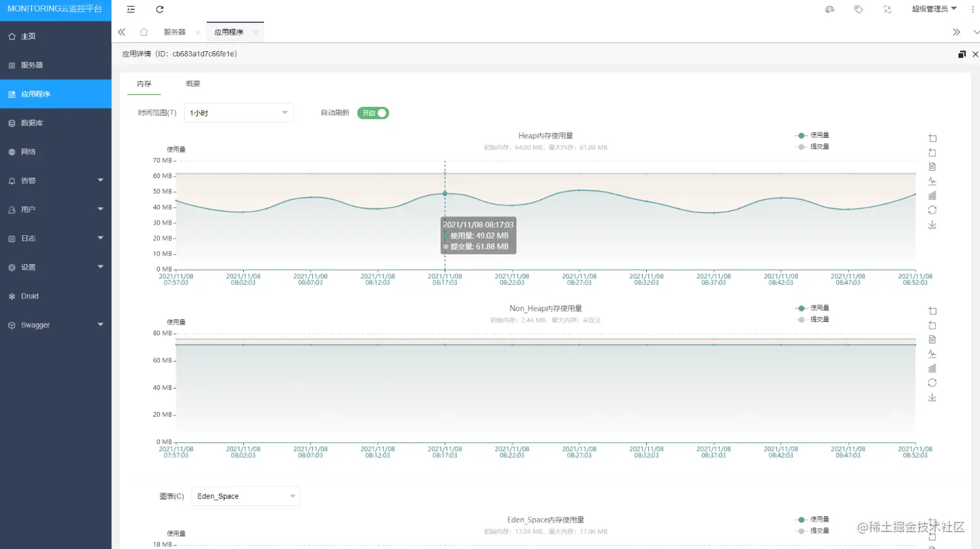Reset zoom on the Non_Heap chart
Screen dimensions: 980x549
pos(932,326)
